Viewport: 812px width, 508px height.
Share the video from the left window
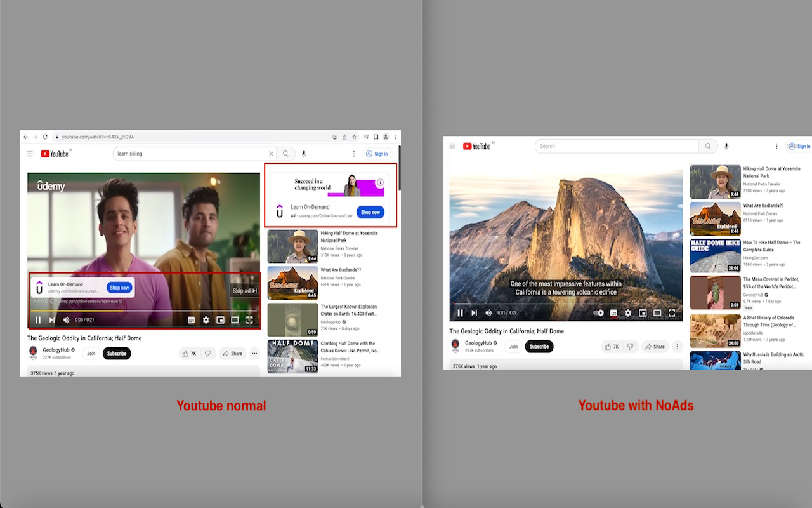pyautogui.click(x=233, y=354)
